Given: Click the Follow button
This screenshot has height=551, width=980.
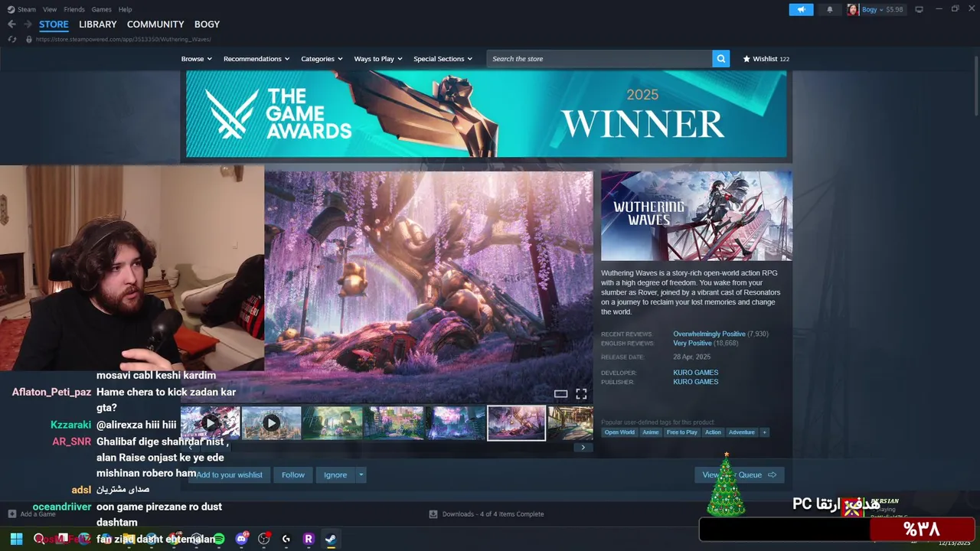Looking at the screenshot, I should pyautogui.click(x=293, y=475).
